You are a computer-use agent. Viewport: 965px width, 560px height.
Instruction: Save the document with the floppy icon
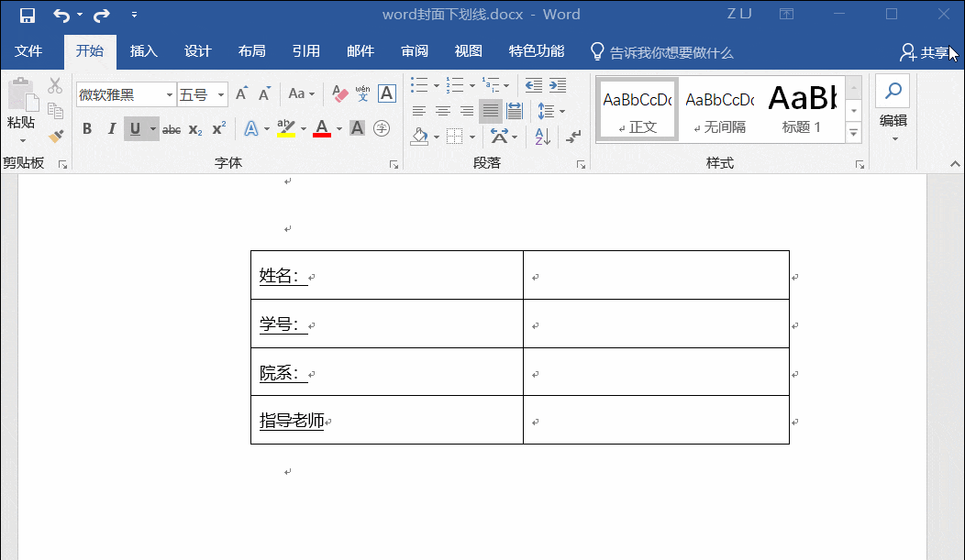click(28, 15)
